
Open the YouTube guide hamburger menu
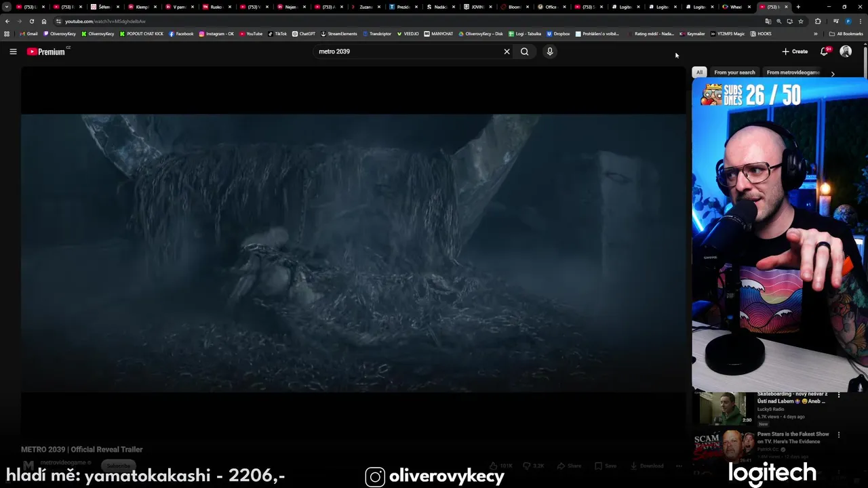pos(13,52)
